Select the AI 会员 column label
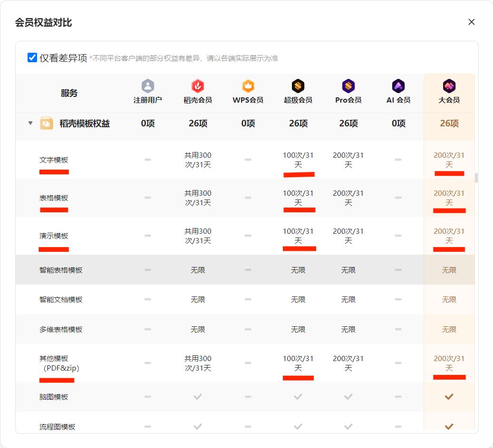 pos(398,100)
